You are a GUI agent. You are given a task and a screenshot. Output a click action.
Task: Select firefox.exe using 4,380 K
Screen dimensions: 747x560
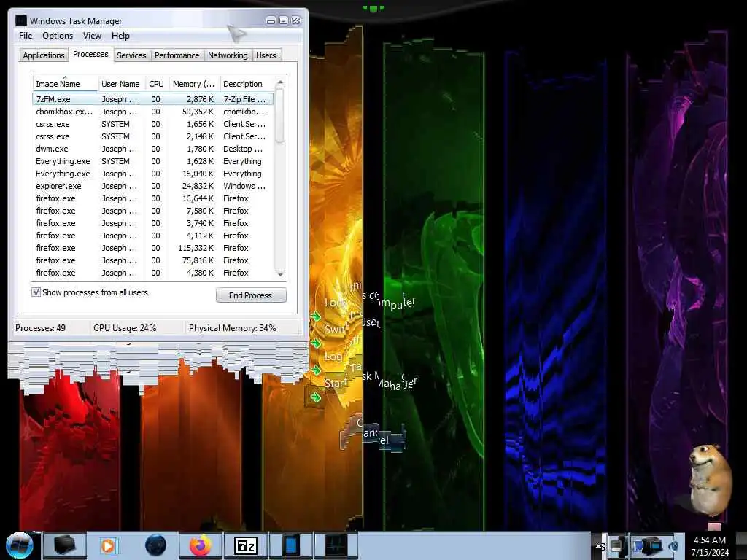tap(153, 273)
